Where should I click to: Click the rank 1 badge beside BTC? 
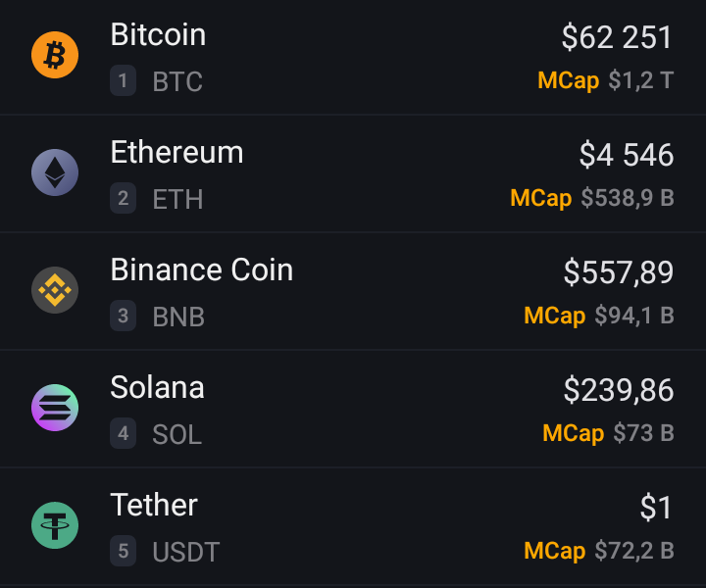pos(123,80)
